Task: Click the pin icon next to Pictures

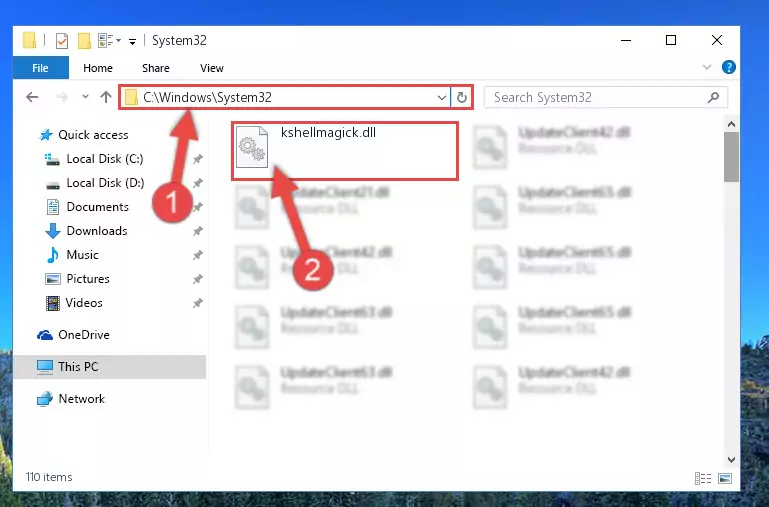Action: coord(198,279)
